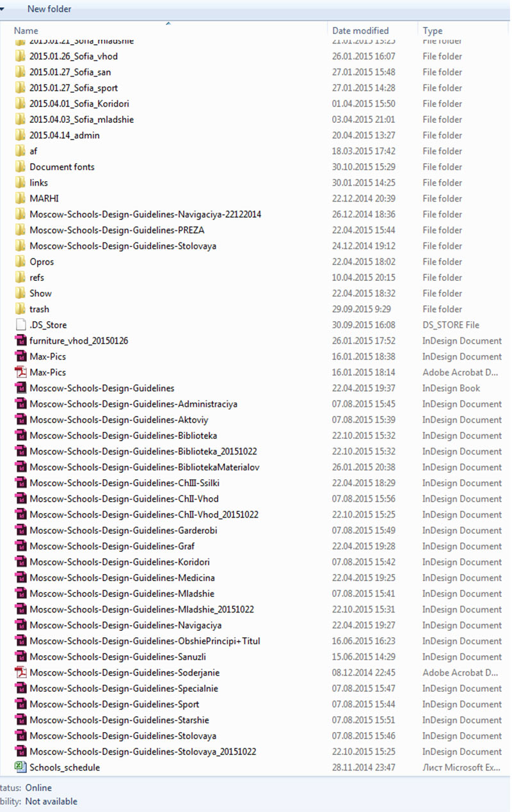Viewport: 512px width, 812px height.
Task: Select the Moscow-Schools-Design-Guidelines-Navigaciya-22122014 folder
Action: [145, 214]
